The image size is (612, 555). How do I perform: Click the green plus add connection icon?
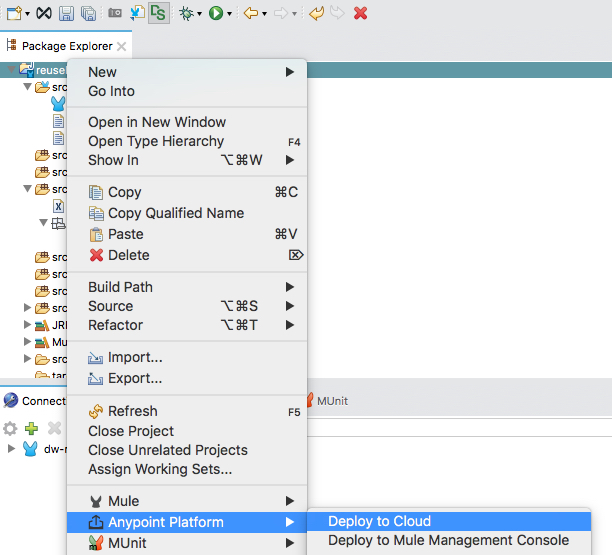pyautogui.click(x=32, y=428)
